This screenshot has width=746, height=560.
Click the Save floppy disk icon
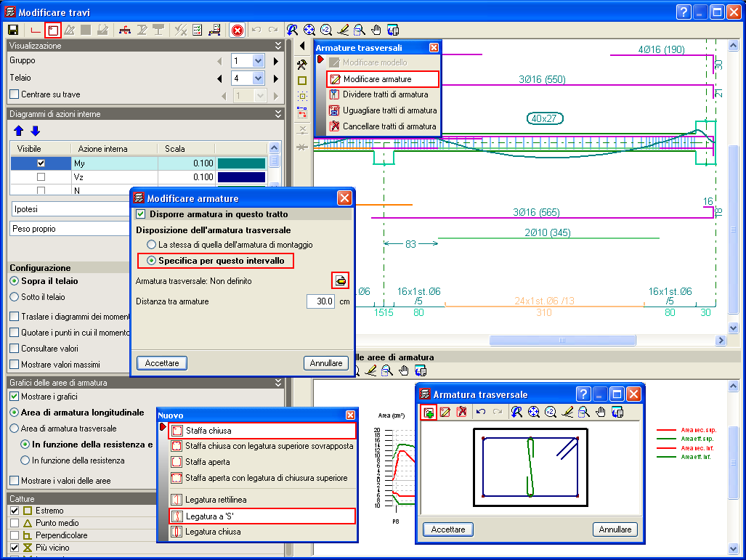(13, 30)
